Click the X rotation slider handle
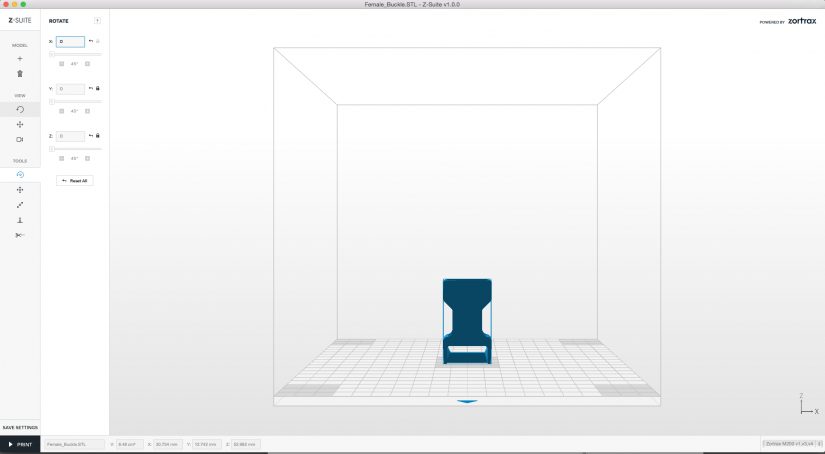 point(52,54)
